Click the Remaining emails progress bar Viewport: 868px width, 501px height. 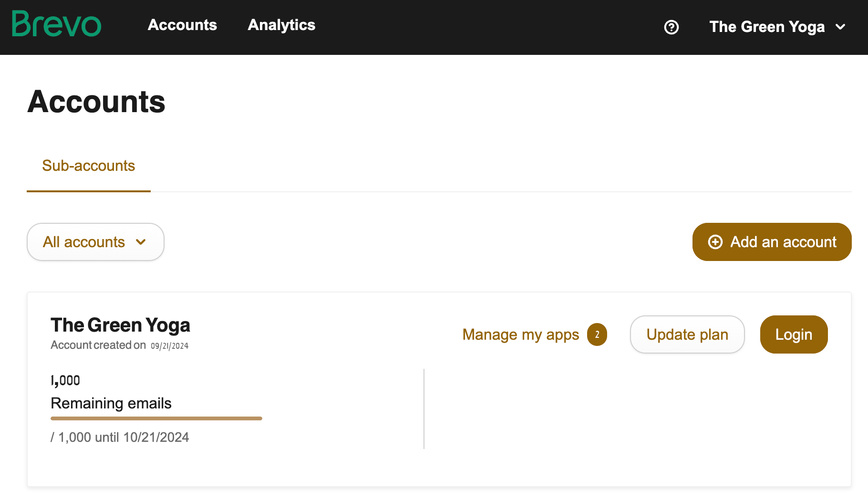pyautogui.click(x=156, y=418)
